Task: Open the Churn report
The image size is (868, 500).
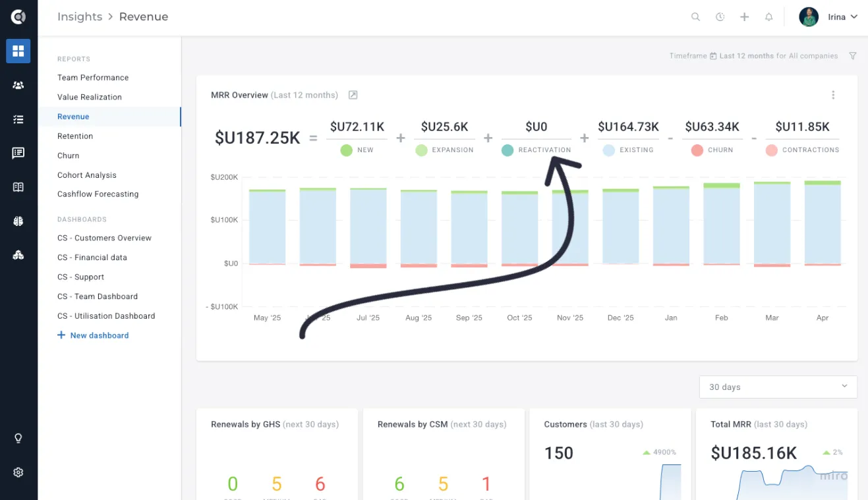Action: coord(69,155)
